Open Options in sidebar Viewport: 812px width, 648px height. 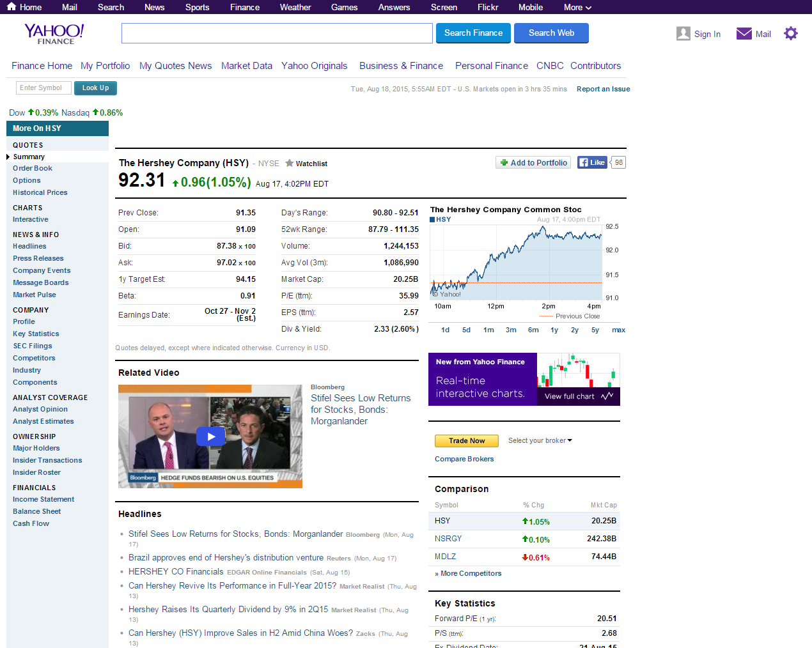[x=26, y=180]
